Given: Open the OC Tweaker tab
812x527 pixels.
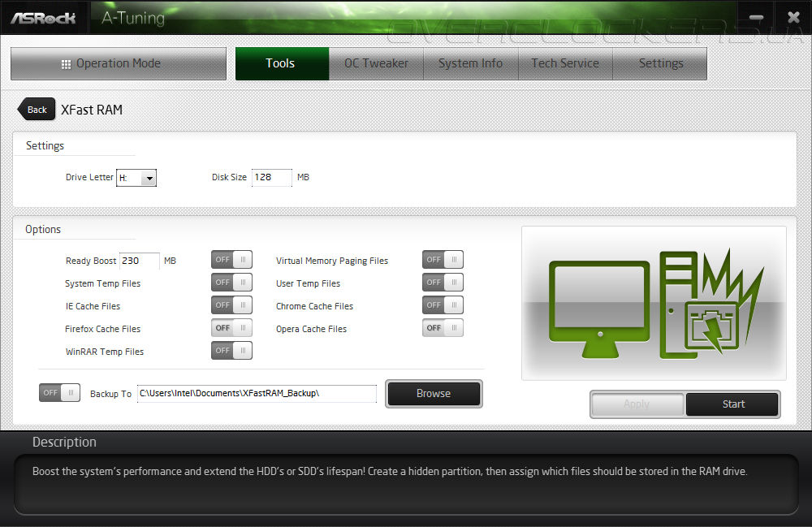Looking at the screenshot, I should [377, 63].
